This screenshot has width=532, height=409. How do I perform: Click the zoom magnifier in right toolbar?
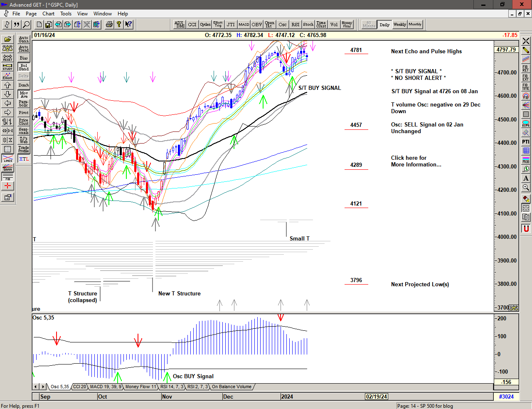point(526,188)
